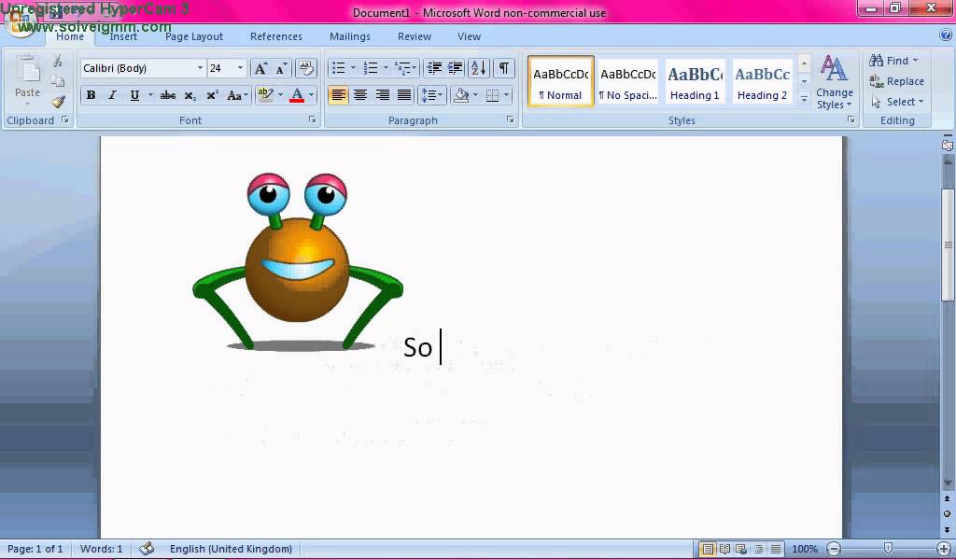Toggle Superscript formatting
This screenshot has height=560, width=956.
pos(212,95)
